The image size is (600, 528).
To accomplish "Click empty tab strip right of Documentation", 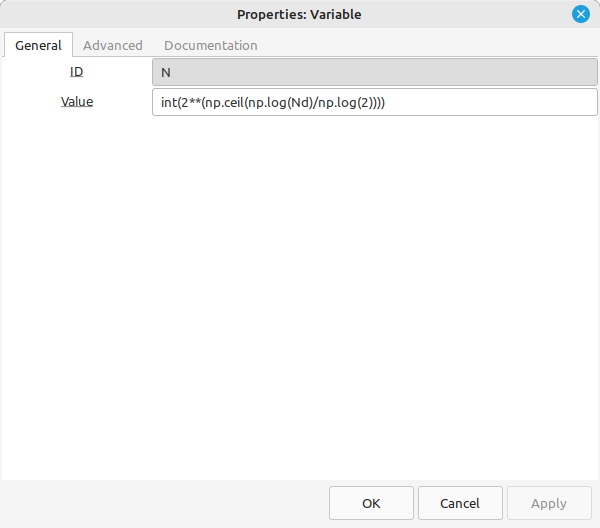I will coord(429,45).
